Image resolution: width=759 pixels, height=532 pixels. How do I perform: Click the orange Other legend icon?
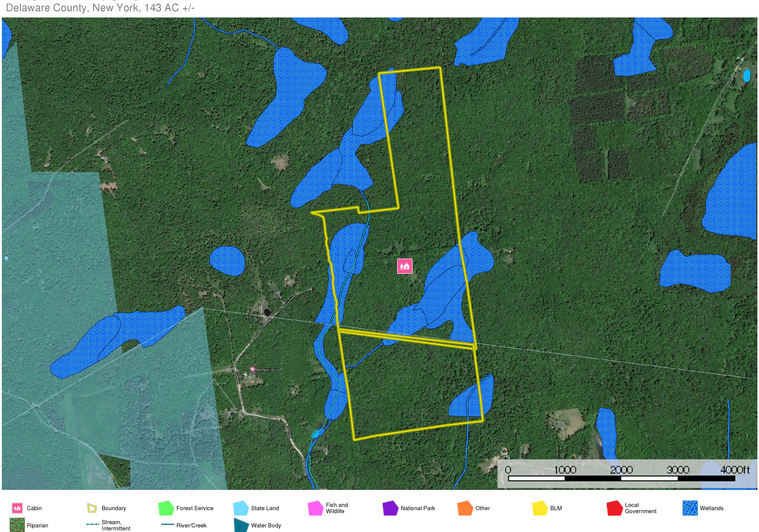[x=465, y=508]
